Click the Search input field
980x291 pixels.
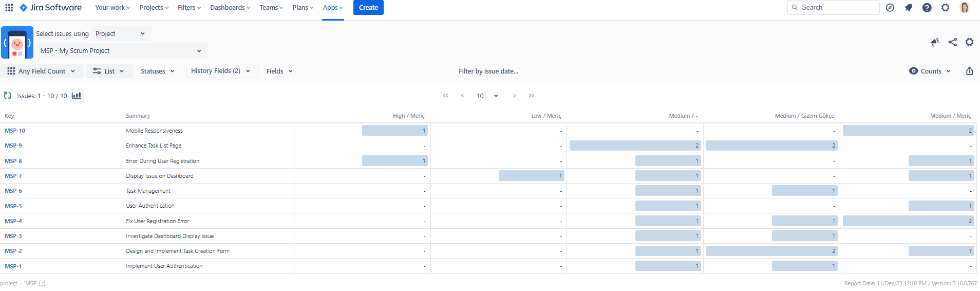833,8
